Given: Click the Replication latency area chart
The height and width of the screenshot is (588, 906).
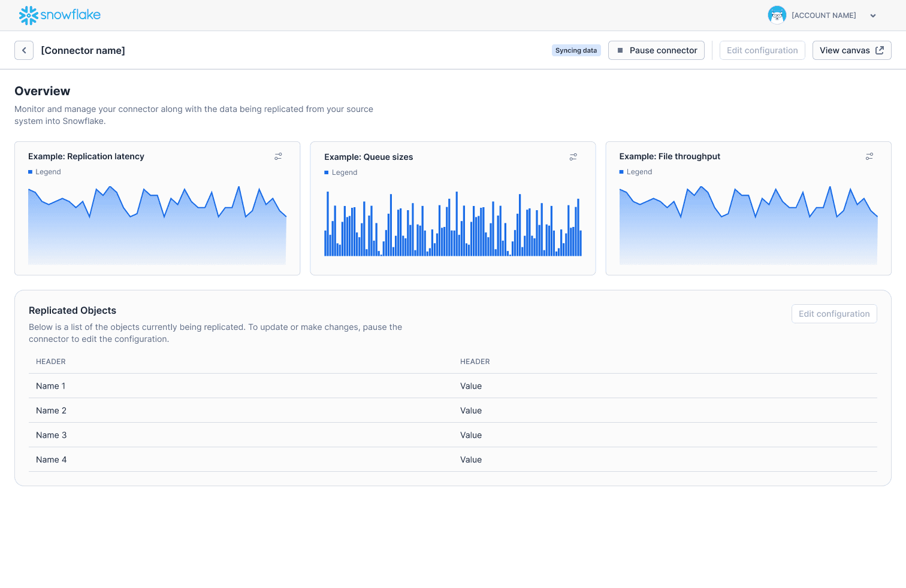Looking at the screenshot, I should pos(157,225).
